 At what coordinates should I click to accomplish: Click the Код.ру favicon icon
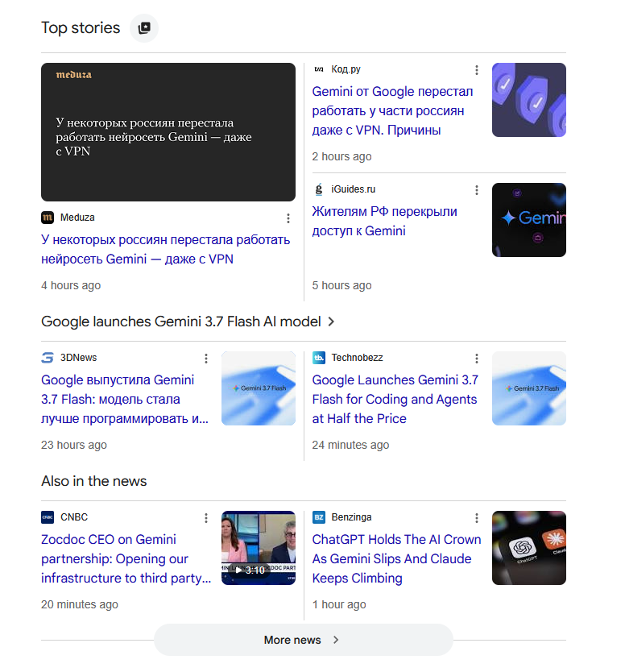[x=319, y=69]
